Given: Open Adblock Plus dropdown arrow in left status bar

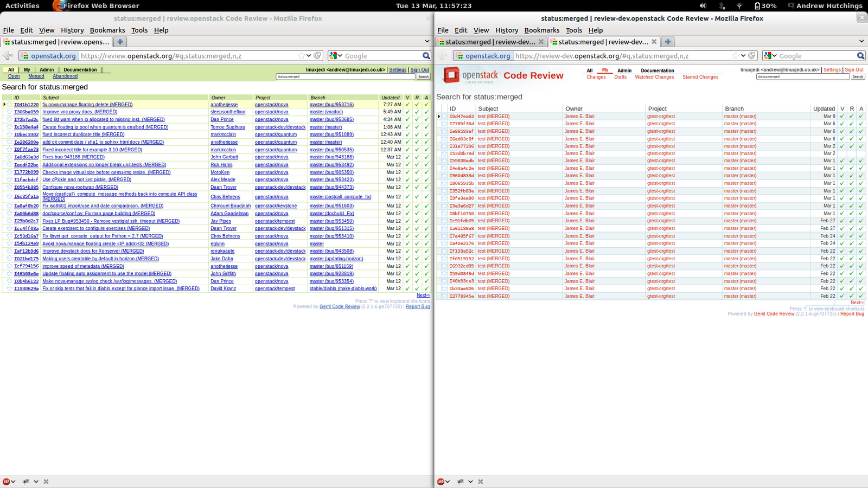Looking at the screenshot, I should pos(13,481).
